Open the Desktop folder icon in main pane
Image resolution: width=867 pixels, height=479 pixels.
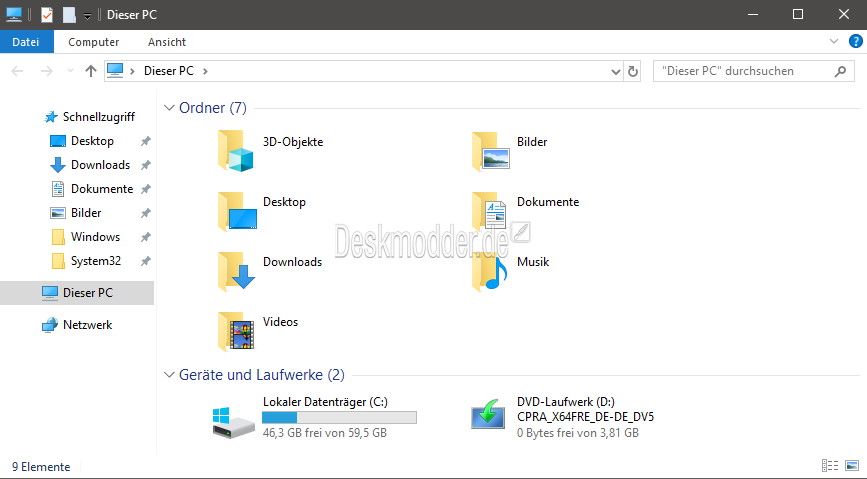pyautogui.click(x=237, y=211)
